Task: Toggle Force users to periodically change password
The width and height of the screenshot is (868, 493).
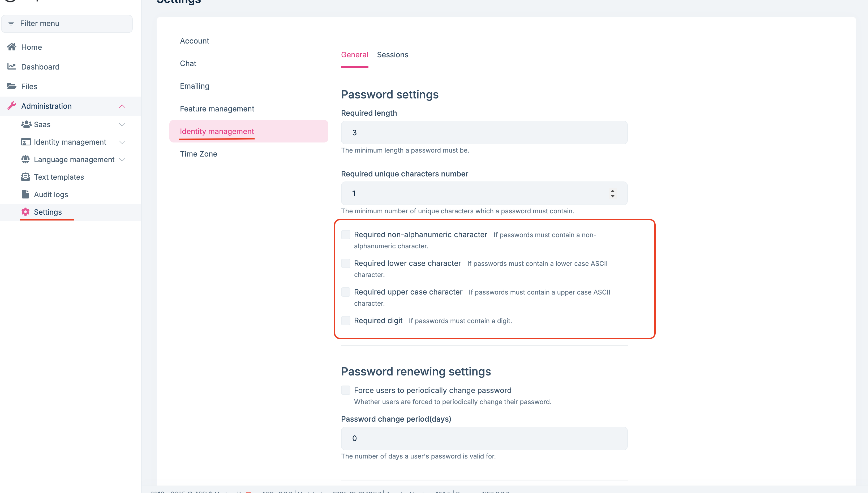Action: coord(345,390)
